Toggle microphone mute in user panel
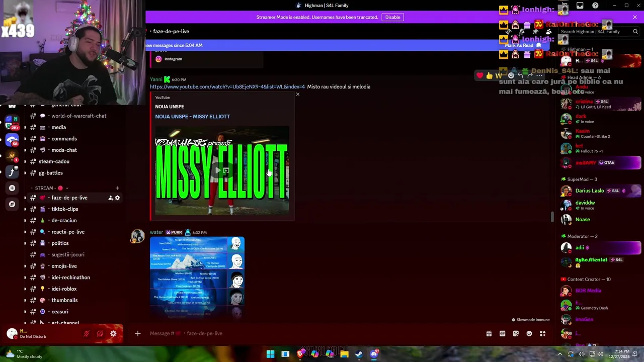Image resolution: width=644 pixels, height=362 pixels. click(x=87, y=333)
